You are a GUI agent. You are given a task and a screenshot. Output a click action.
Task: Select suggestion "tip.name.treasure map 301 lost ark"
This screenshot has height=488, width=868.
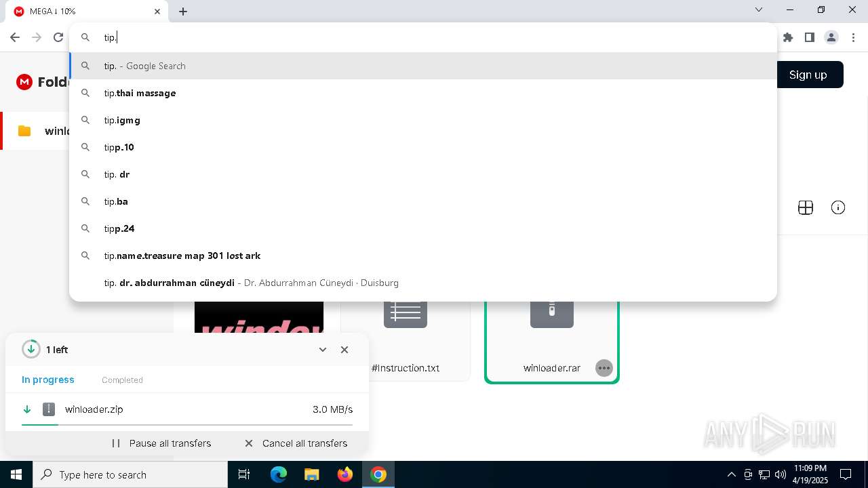pyautogui.click(x=423, y=256)
